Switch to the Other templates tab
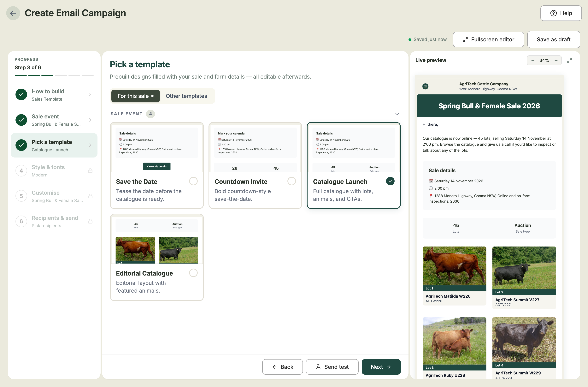588x387 pixels. [186, 96]
